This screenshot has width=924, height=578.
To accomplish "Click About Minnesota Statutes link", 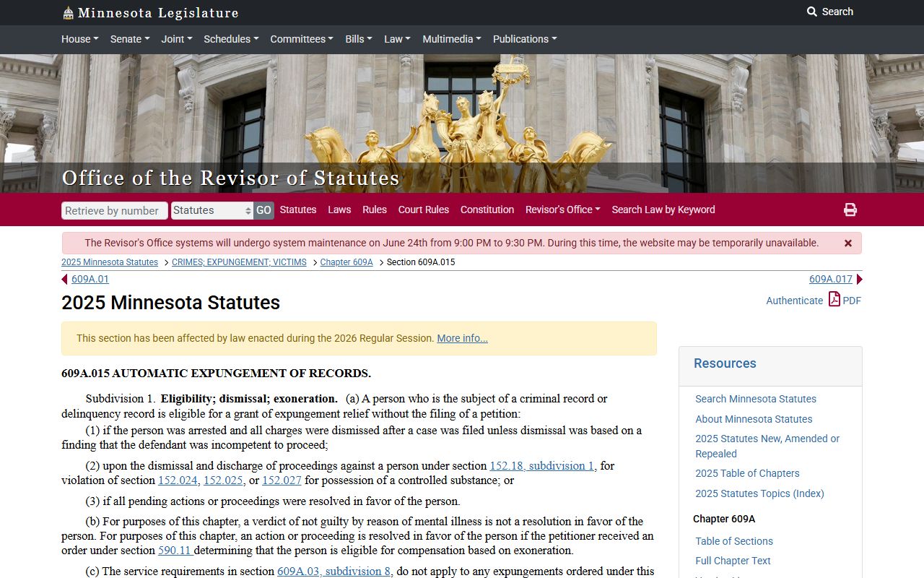I will 754,419.
